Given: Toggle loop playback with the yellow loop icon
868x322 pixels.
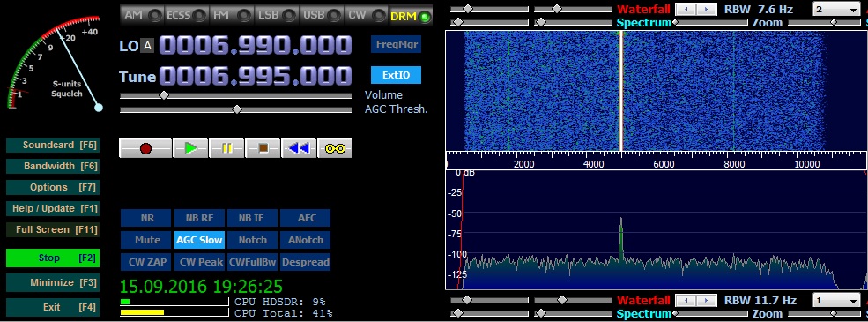Looking at the screenshot, I should point(335,148).
